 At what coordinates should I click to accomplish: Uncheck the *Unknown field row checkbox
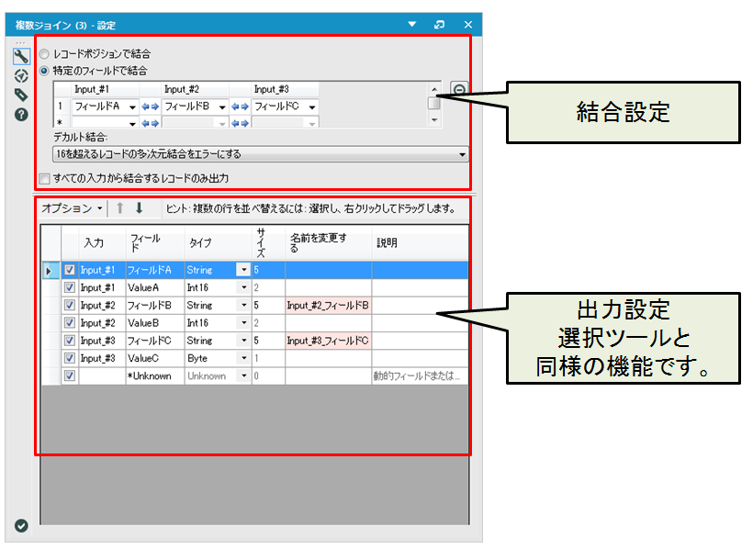pos(70,375)
